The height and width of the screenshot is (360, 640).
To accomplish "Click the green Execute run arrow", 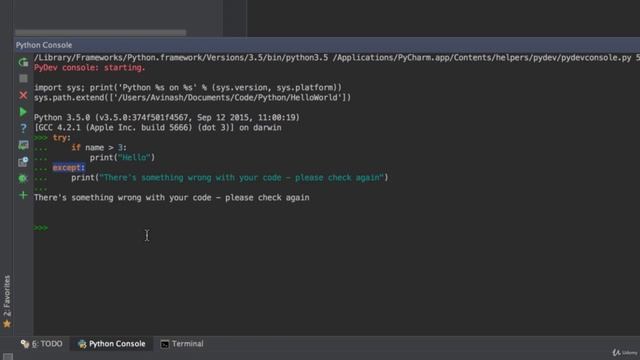I will tap(23, 112).
